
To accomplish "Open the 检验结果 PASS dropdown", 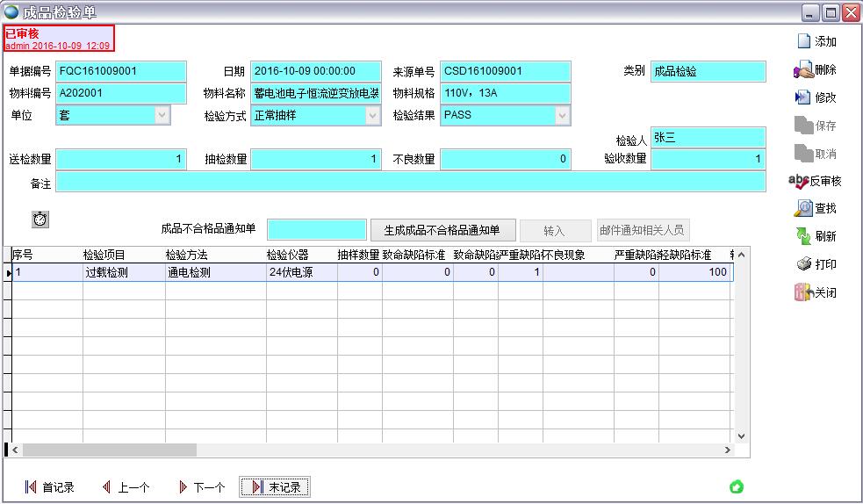I will coord(562,115).
